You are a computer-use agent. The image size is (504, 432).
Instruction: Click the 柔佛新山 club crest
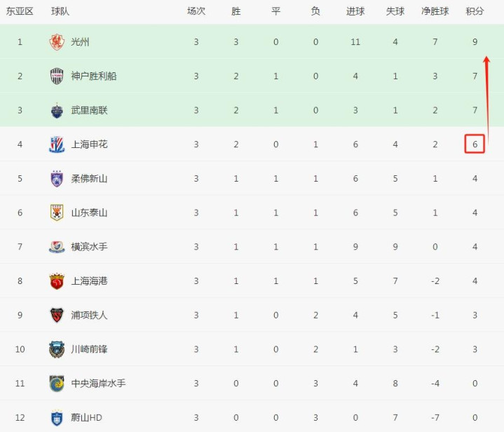57,179
